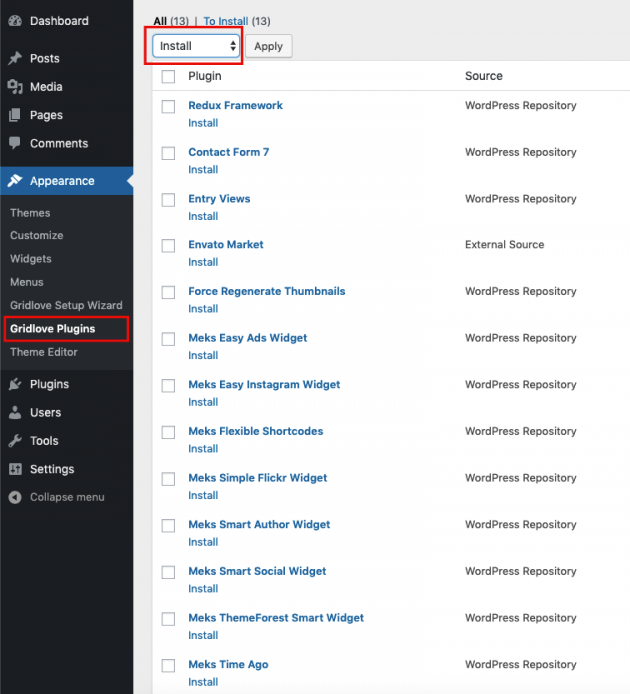Viewport: 630px width, 694px height.
Task: Click the Comments bubble icon
Action: (15, 143)
